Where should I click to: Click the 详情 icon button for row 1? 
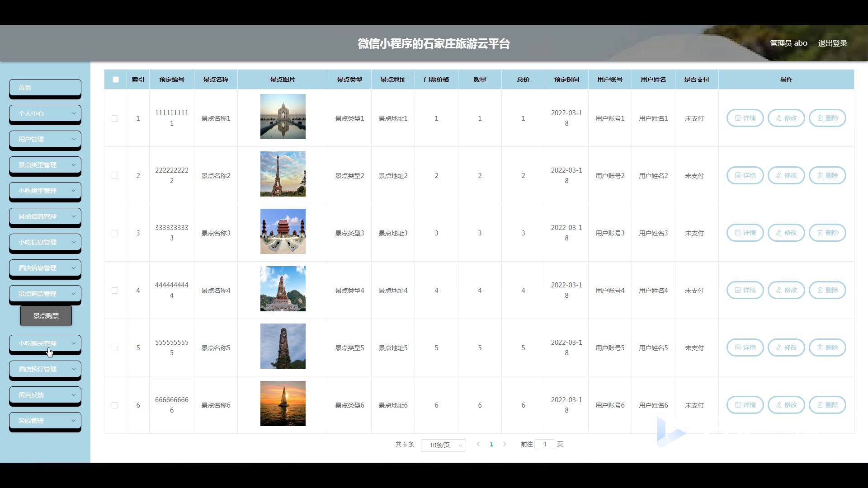(x=745, y=118)
